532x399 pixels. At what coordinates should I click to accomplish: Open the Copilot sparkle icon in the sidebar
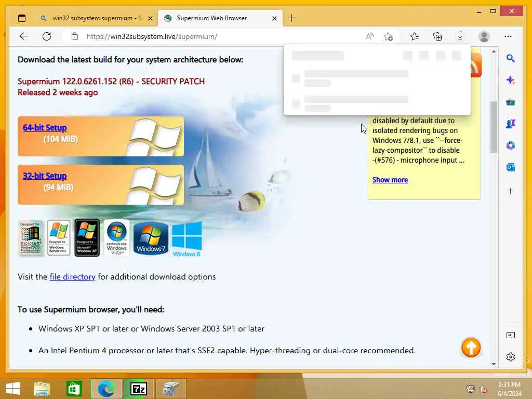[x=510, y=81]
